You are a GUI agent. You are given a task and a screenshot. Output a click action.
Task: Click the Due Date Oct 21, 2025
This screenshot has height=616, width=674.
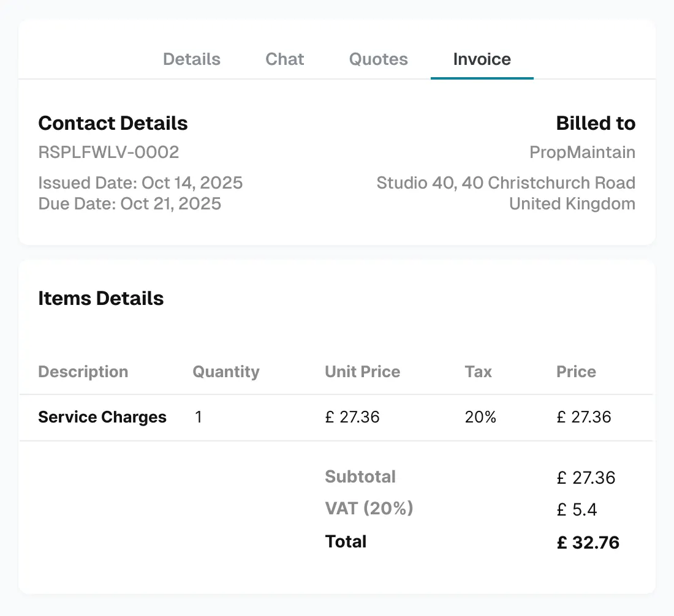click(129, 203)
